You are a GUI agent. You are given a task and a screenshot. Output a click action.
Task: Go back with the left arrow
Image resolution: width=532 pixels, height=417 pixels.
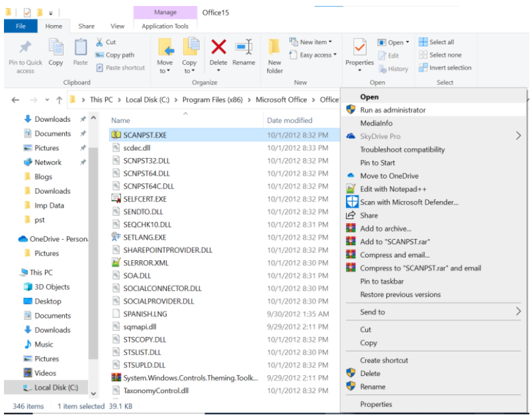tap(15, 100)
